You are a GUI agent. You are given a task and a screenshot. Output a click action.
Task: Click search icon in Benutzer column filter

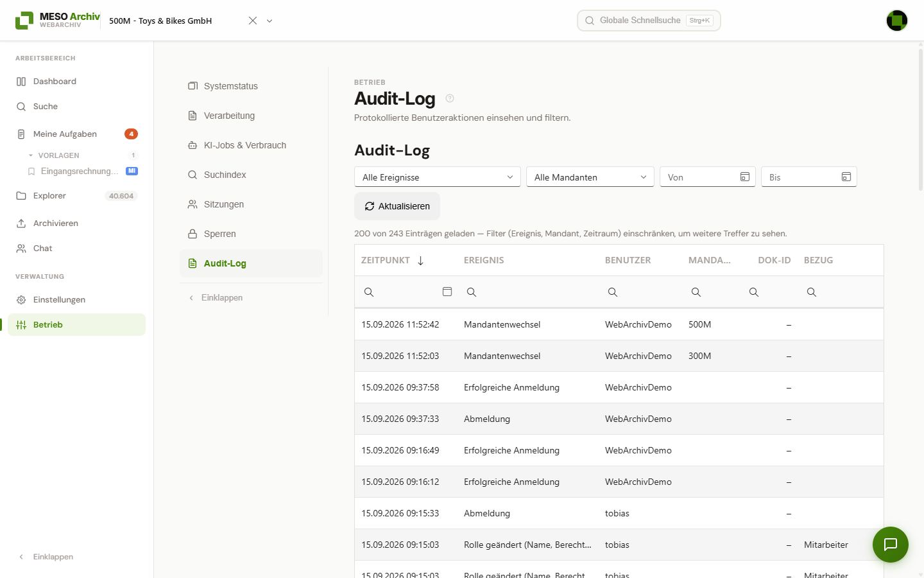pos(613,292)
